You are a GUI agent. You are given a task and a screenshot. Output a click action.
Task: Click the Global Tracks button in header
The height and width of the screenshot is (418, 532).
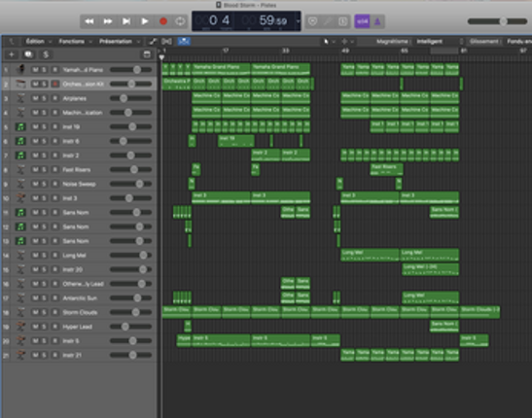coord(147,54)
